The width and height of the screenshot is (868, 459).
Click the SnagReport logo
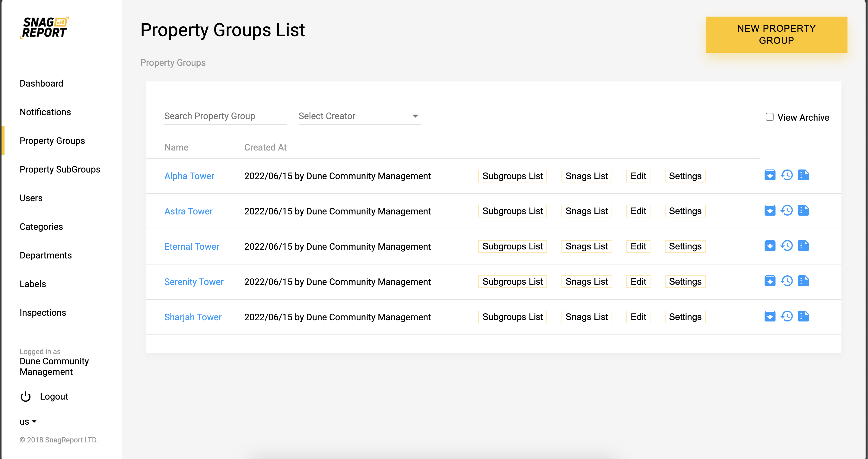point(44,28)
